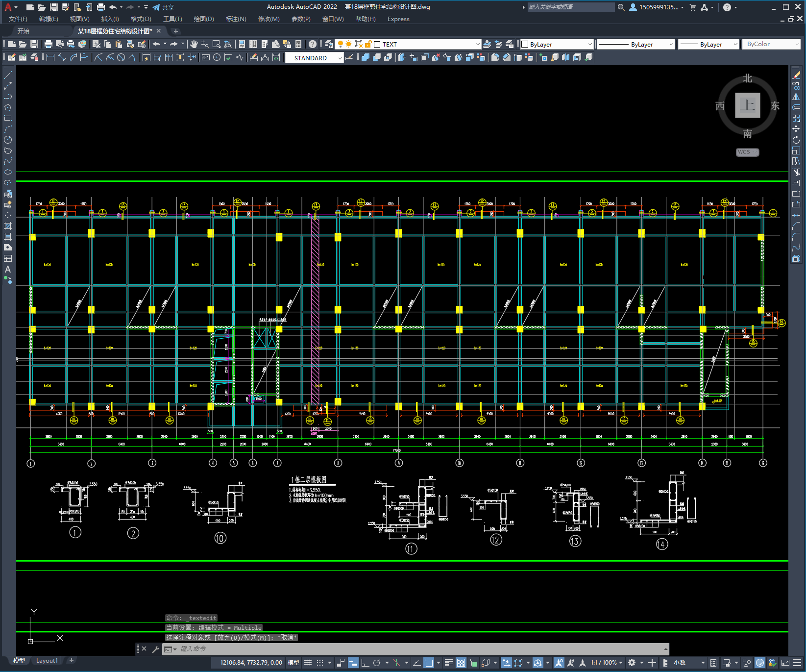The image size is (806, 672).
Task: Click the WCS button under the ViewCube
Action: pos(747,152)
